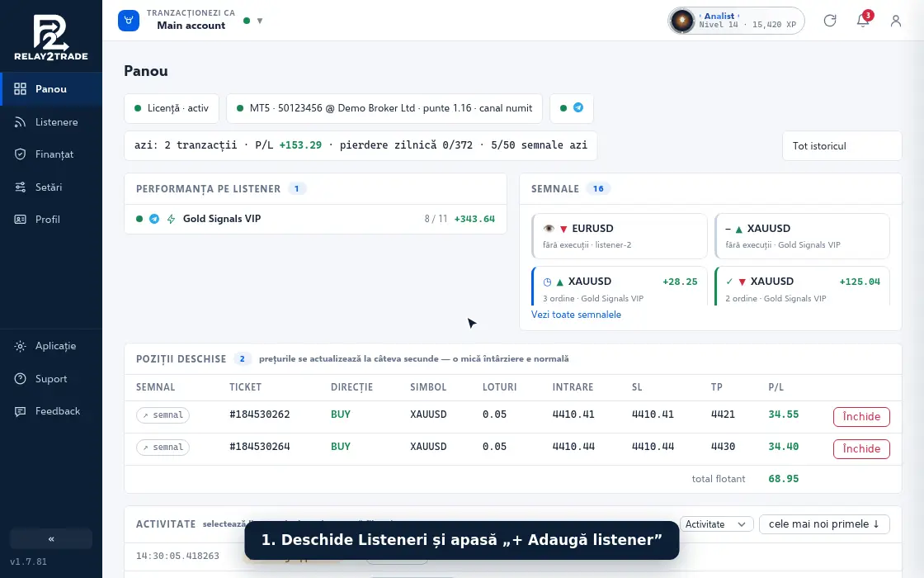The height and width of the screenshot is (578, 924).
Task: Click the total flotant value 68.95
Action: [783, 479]
